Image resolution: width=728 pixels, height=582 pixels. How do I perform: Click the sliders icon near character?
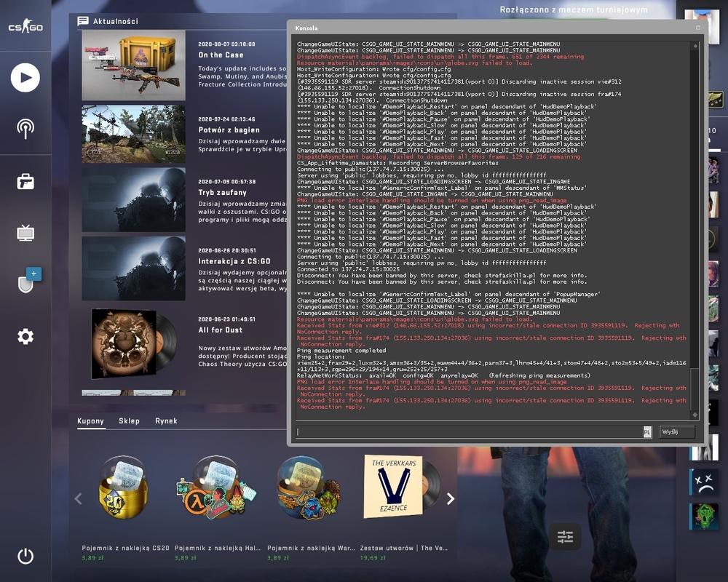(x=565, y=537)
